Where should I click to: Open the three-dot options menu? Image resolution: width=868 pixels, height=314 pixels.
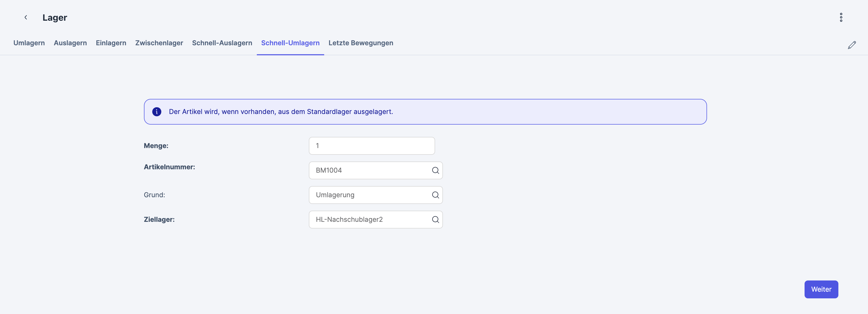click(841, 17)
